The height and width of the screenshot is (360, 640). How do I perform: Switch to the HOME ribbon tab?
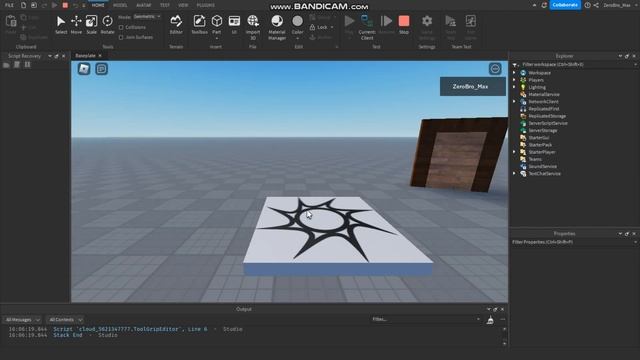(98, 5)
